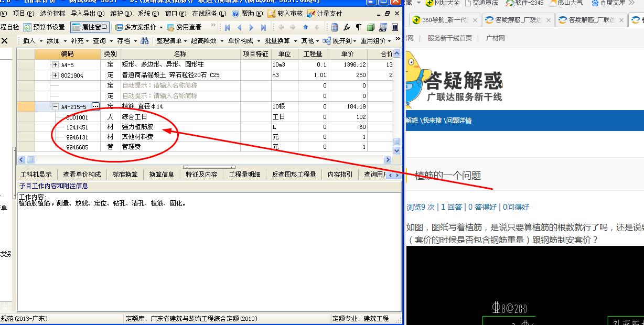644x325 pixels.
Task: Click the fx formula icon
Action: (x=347, y=27)
